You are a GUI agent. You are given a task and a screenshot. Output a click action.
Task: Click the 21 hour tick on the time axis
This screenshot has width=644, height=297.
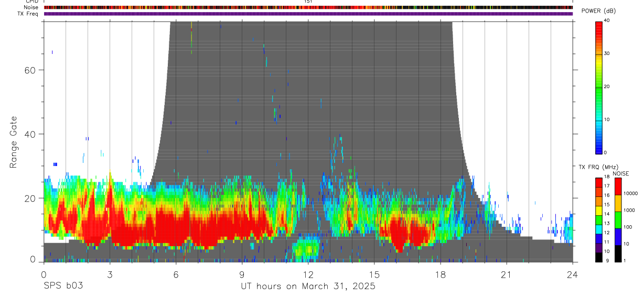coord(506,274)
